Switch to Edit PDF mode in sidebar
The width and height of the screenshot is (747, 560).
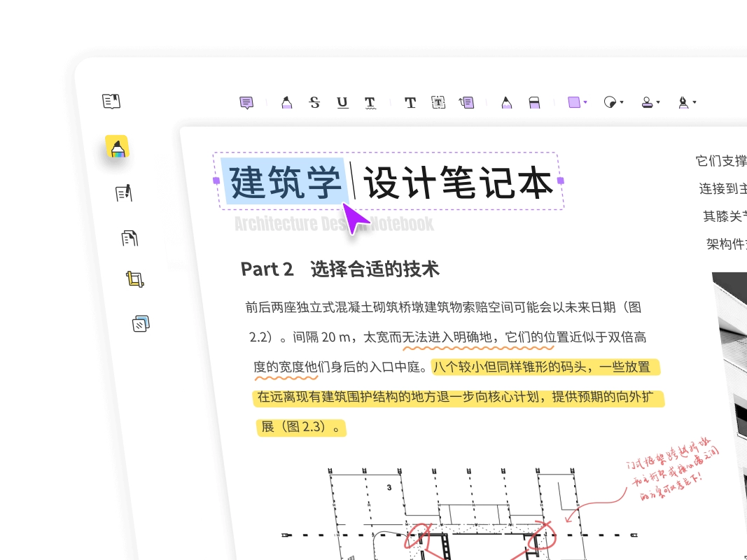(x=124, y=193)
